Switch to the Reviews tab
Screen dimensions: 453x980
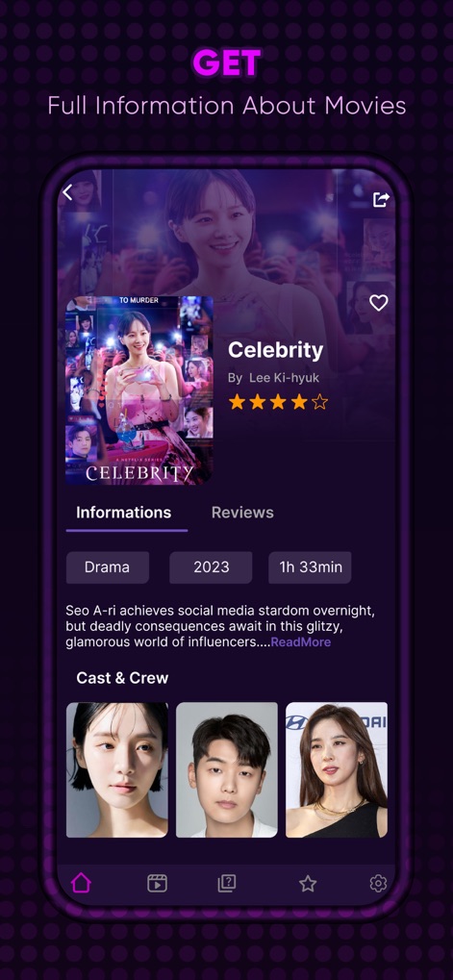pos(242,513)
